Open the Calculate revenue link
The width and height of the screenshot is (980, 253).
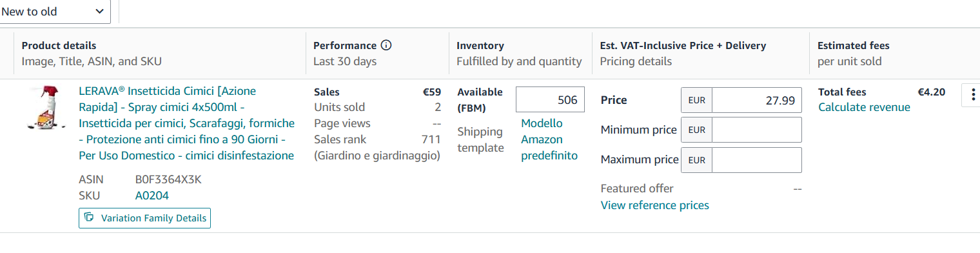click(x=864, y=107)
